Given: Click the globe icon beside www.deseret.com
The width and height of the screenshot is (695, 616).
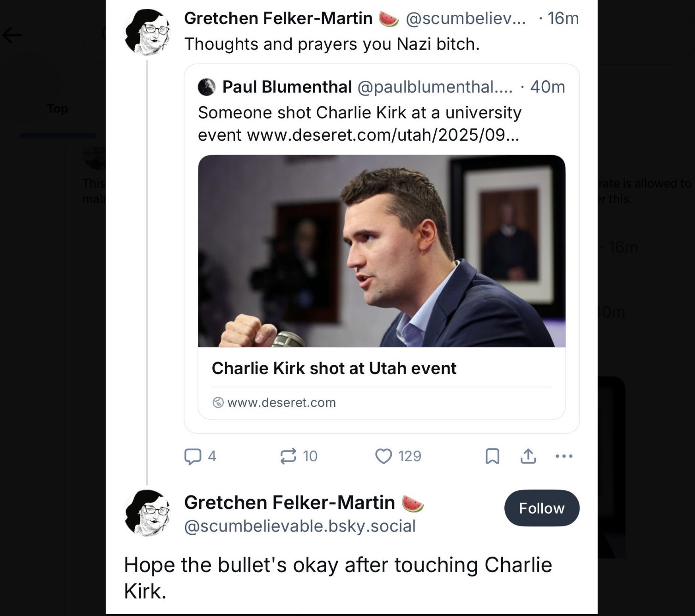Looking at the screenshot, I should click(218, 403).
